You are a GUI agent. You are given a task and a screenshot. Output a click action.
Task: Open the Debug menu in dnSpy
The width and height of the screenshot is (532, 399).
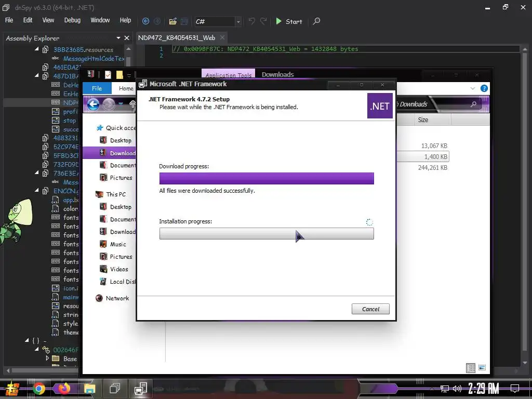tap(72, 20)
